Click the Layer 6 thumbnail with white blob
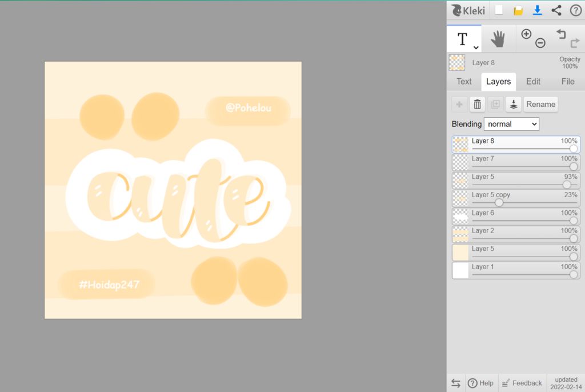The image size is (585, 392). tap(460, 217)
